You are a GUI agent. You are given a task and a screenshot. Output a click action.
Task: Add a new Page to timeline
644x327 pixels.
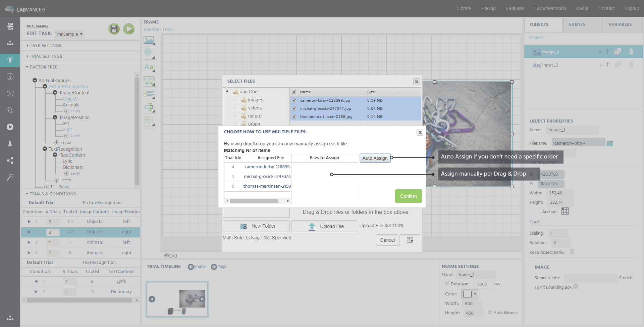pos(219,267)
